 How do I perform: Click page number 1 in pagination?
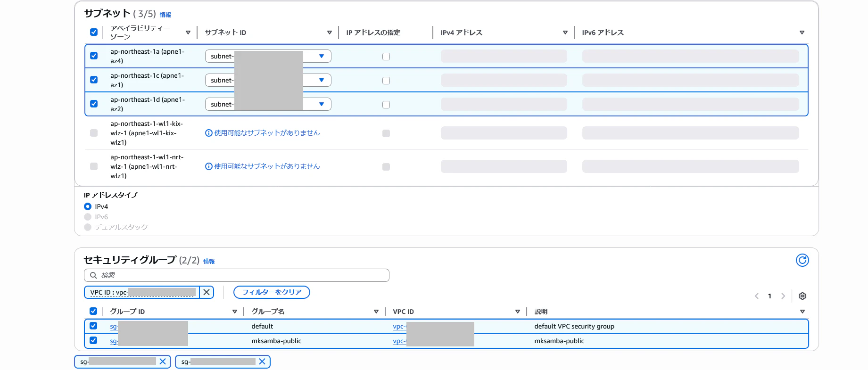click(x=769, y=296)
